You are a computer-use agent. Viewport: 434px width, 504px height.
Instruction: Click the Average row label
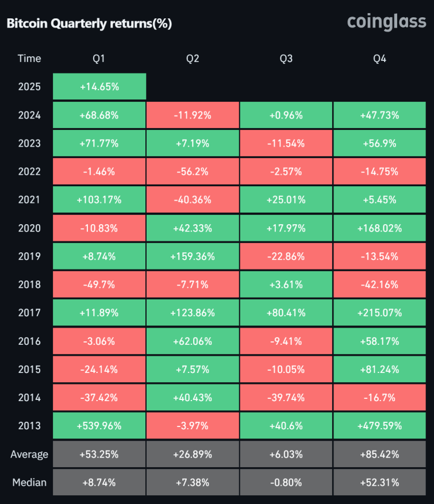tap(29, 455)
